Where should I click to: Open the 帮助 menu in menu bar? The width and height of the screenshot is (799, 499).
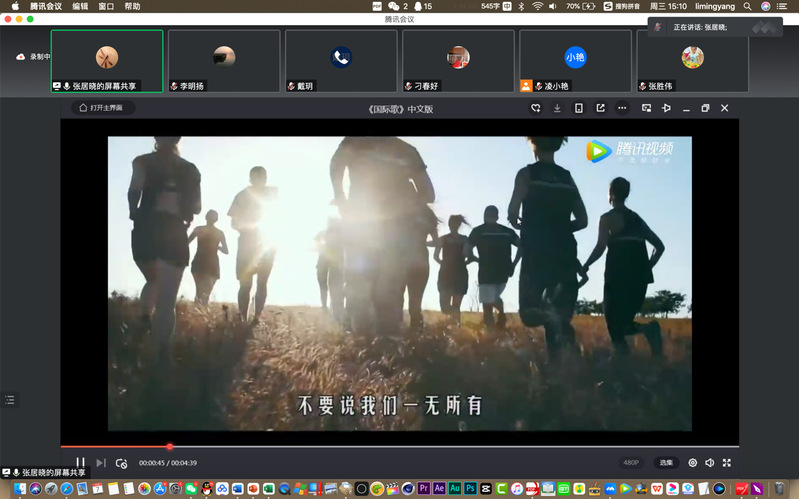132,6
